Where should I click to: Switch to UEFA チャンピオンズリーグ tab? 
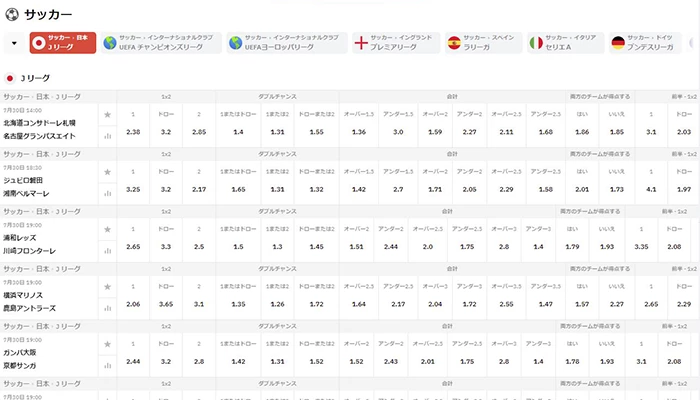165,43
